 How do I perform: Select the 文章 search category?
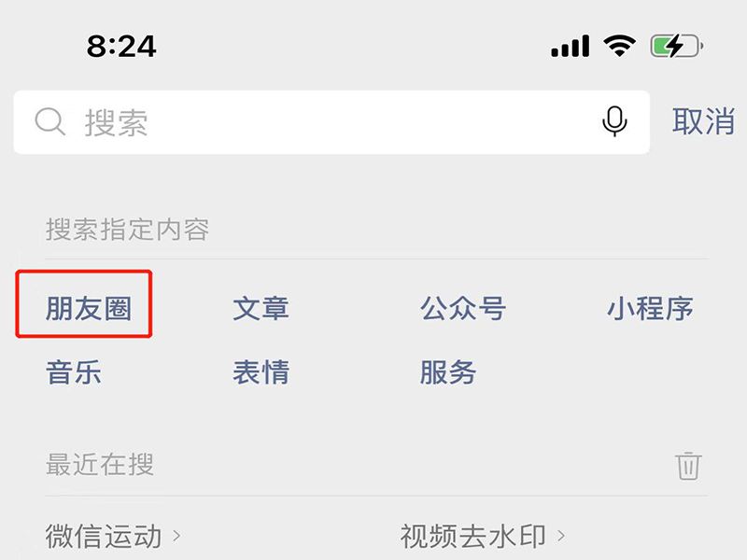[261, 308]
